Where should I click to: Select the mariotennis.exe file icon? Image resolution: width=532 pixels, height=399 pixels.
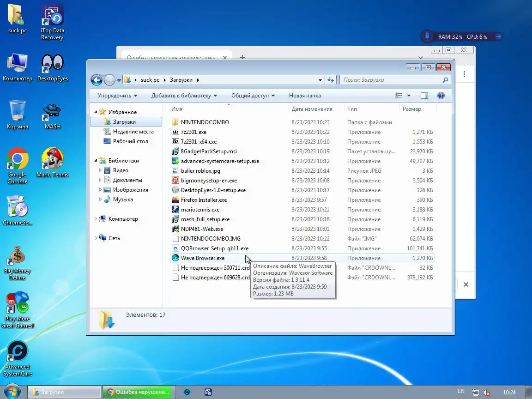[x=175, y=210]
